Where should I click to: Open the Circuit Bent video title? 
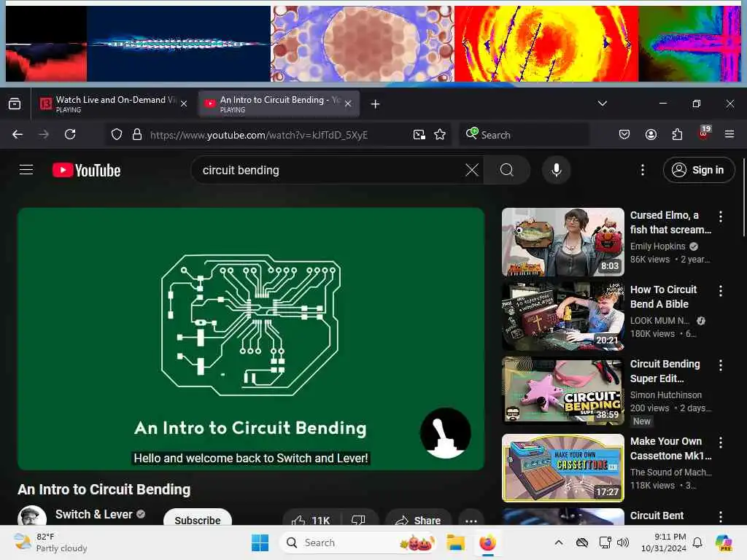point(657,516)
